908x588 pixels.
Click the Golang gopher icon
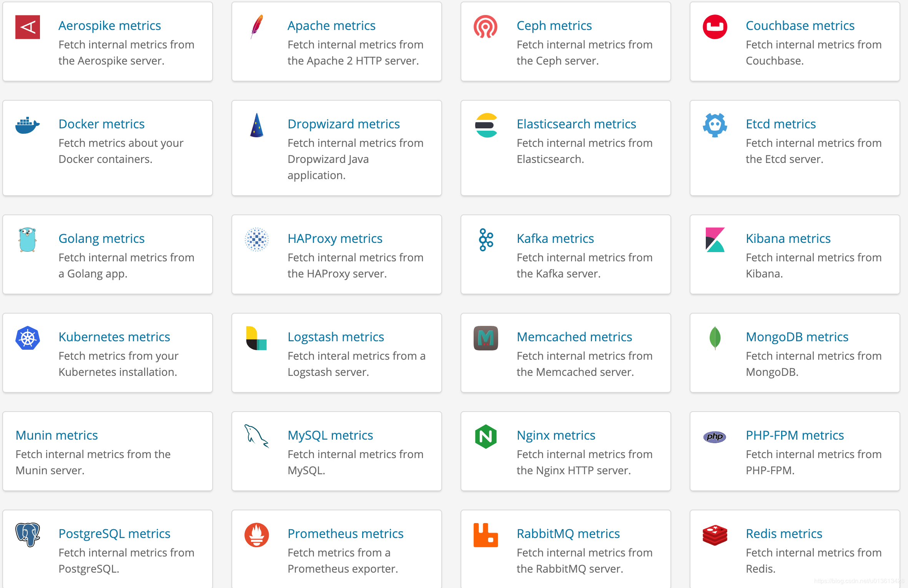[28, 240]
